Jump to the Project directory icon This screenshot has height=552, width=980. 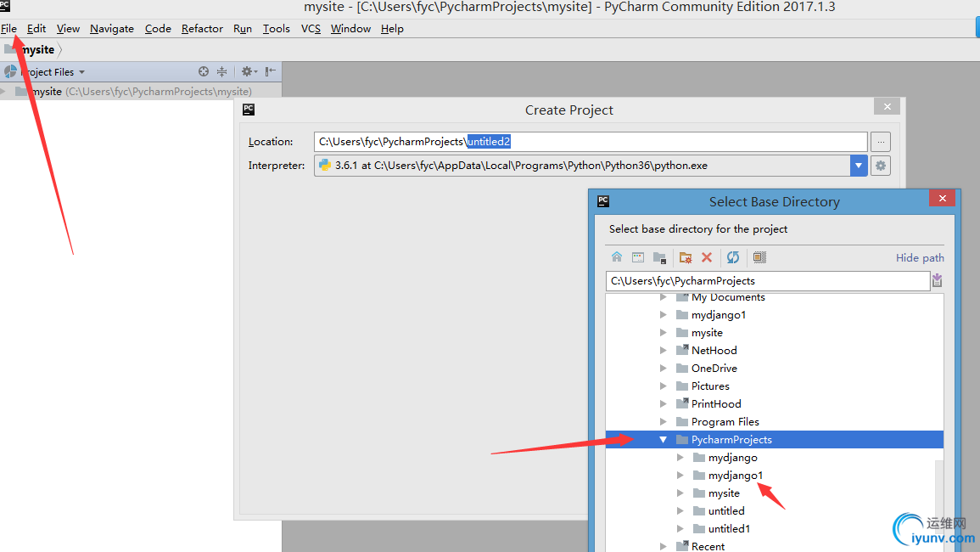[659, 257]
